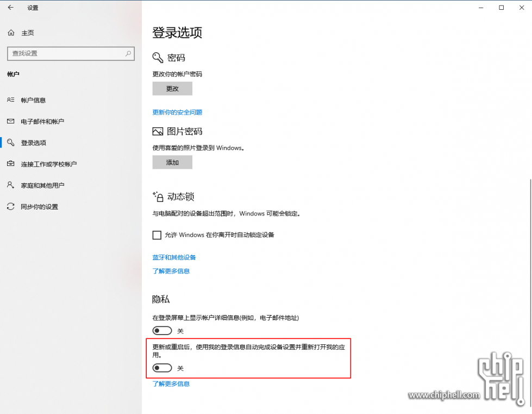
Task: Maximize the settings window
Action: [501, 8]
